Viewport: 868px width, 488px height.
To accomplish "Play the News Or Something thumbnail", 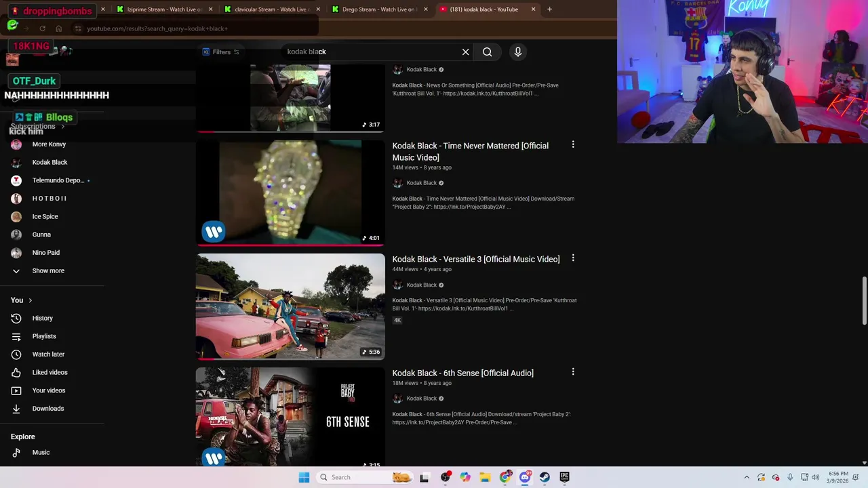I will (x=290, y=98).
